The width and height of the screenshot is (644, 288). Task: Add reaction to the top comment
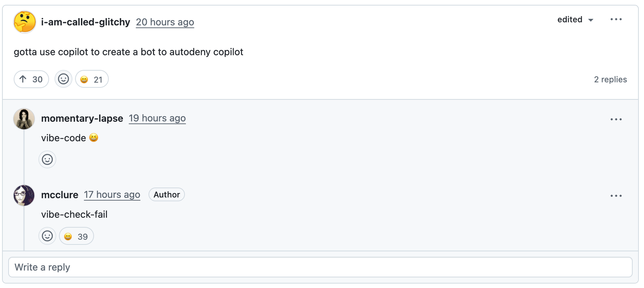64,79
